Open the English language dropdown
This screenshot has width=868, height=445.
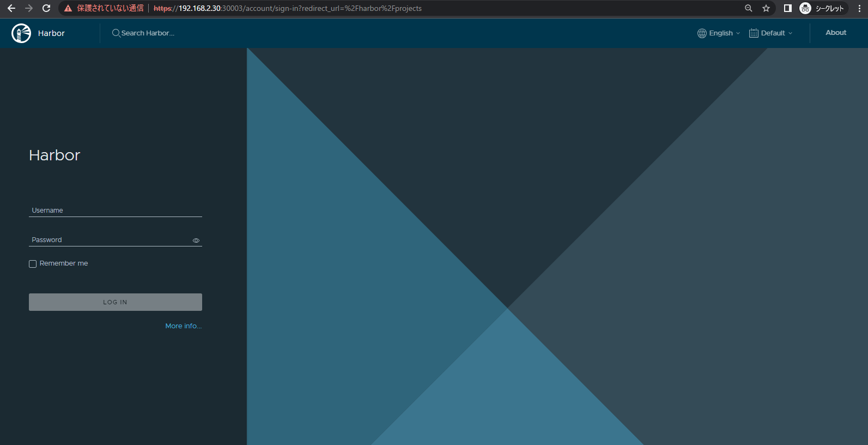click(x=719, y=33)
